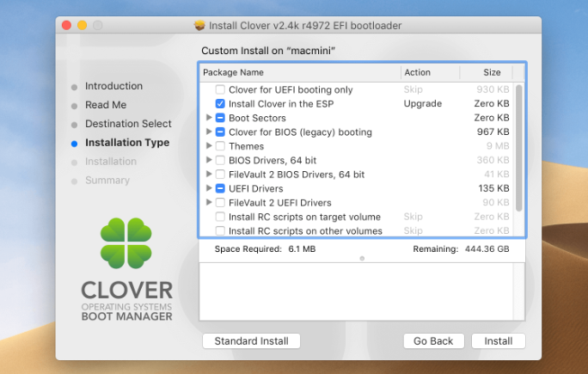Enable Install RC scripts on target volume

coord(220,217)
